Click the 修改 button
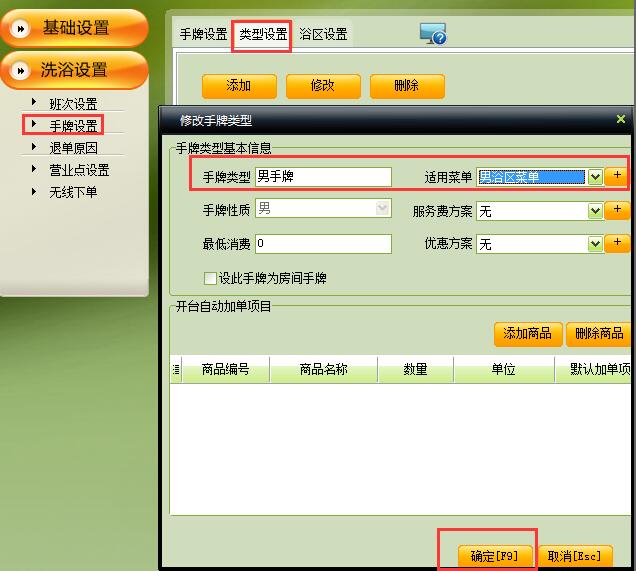 (x=323, y=86)
